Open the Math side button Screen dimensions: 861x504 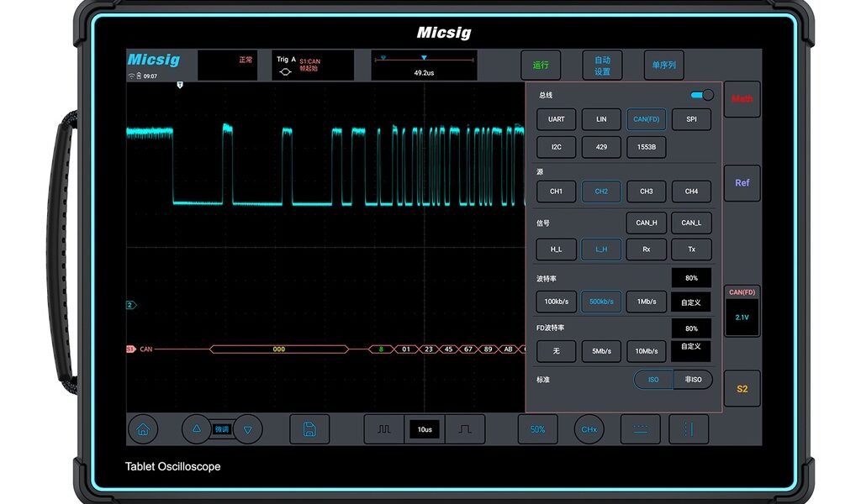click(742, 99)
